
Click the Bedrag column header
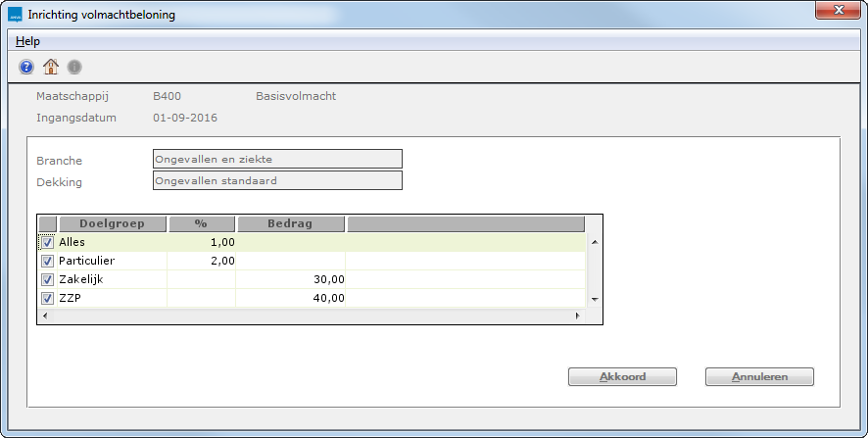(291, 223)
